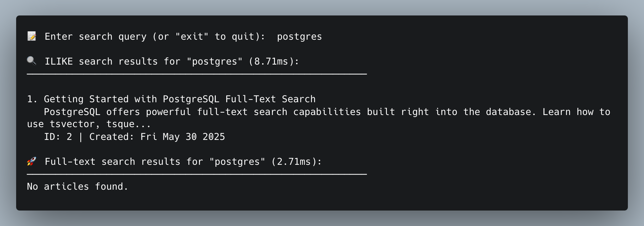The height and width of the screenshot is (226, 644).
Task: Click the "Created: Fri May 30 2025" date
Action: tap(157, 137)
